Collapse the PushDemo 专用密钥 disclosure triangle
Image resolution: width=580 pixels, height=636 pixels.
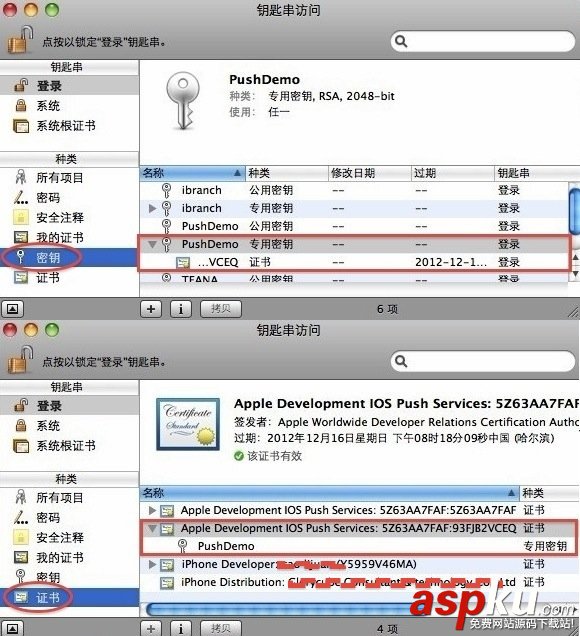coord(152,244)
